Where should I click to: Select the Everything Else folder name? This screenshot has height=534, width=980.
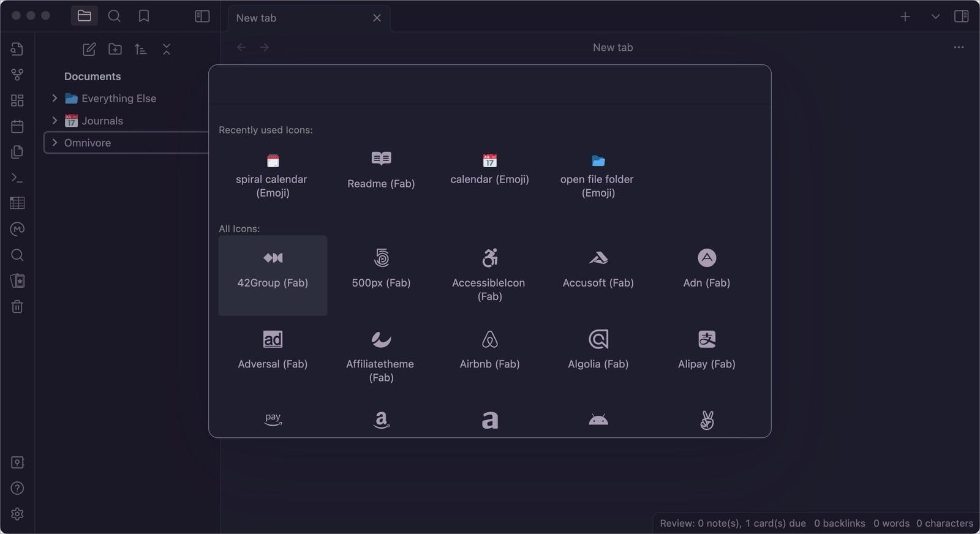(x=119, y=98)
